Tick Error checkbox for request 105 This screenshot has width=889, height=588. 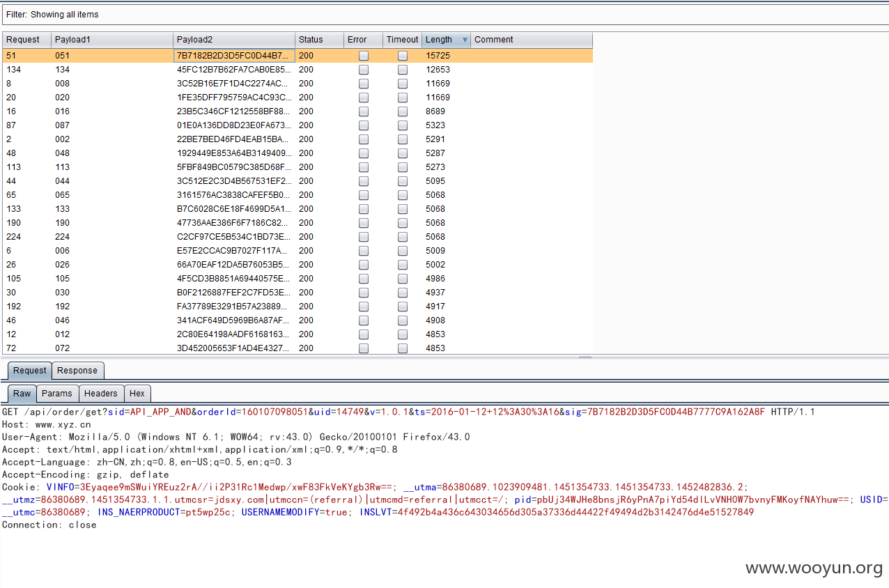coord(364,279)
